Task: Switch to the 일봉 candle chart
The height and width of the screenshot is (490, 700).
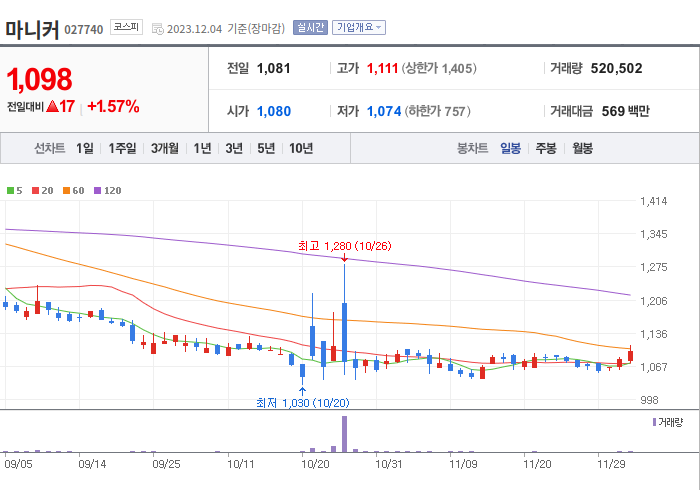Action: coord(510,148)
